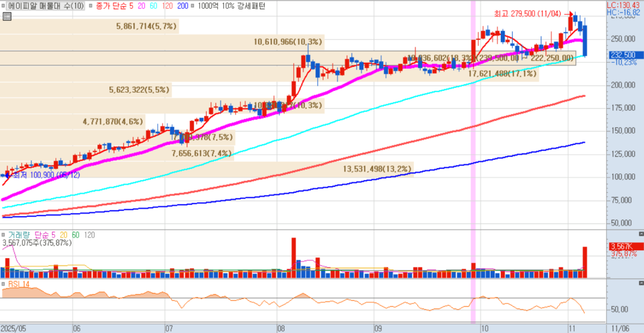644x333 pixels.
Task: Select the RSI 14 indicator label
Action: (x=17, y=284)
